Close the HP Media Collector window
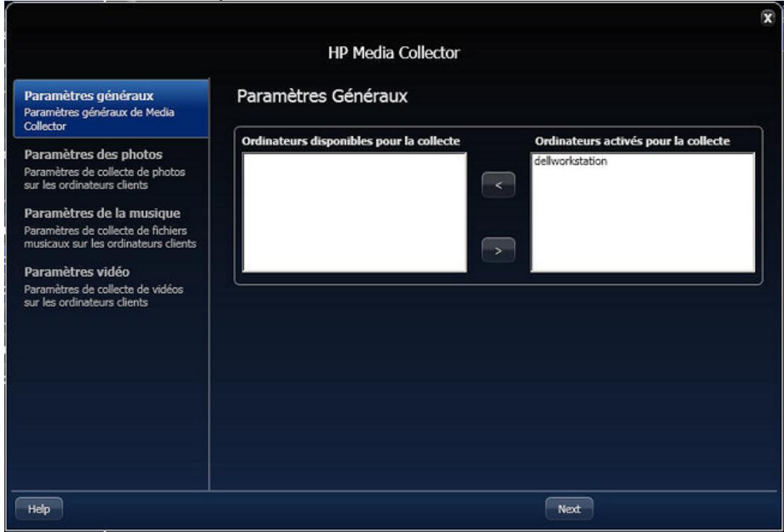The width and height of the screenshot is (784, 532). click(x=767, y=18)
